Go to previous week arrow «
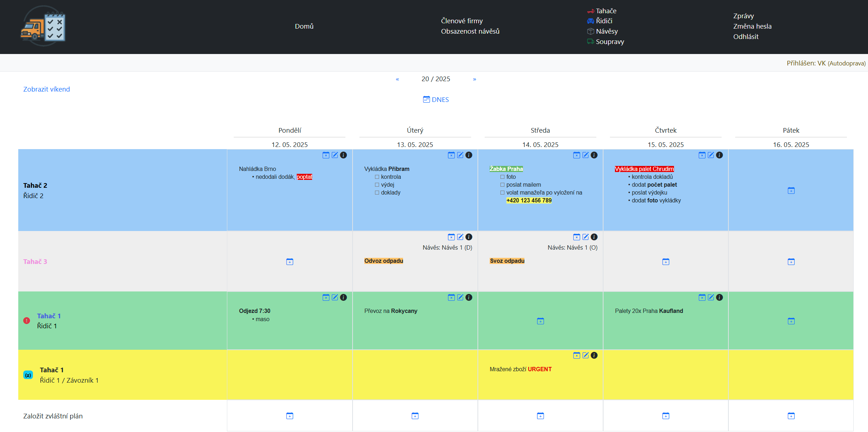 (397, 79)
